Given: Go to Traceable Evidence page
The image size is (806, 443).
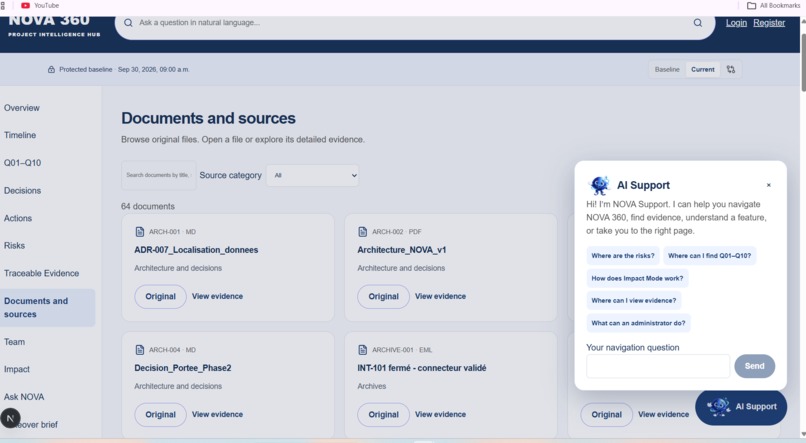Looking at the screenshot, I should click(42, 273).
